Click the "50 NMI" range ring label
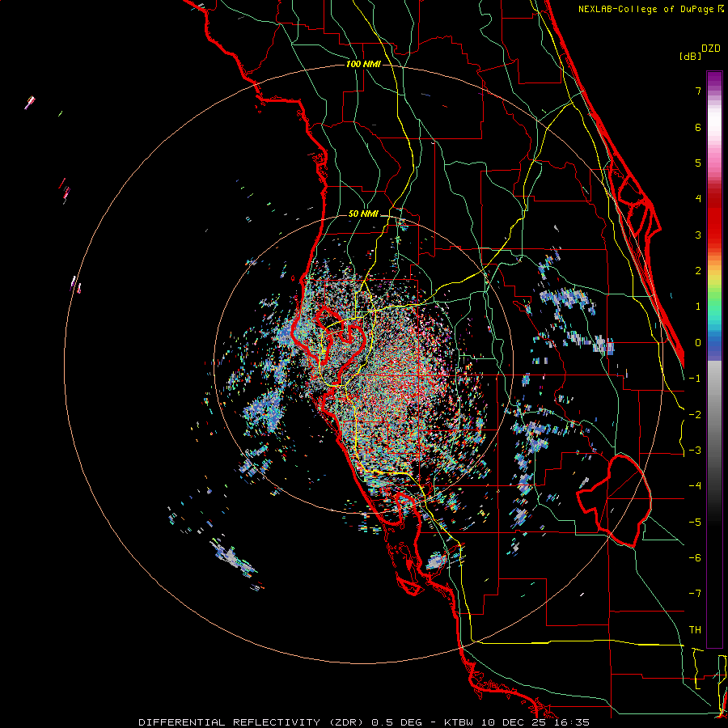Viewport: 728px width, 728px height. tap(363, 214)
